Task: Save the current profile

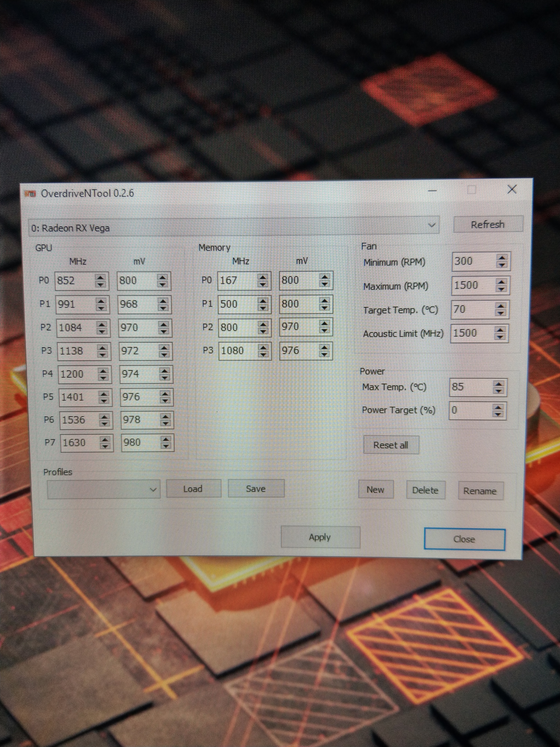Action: coord(256,489)
